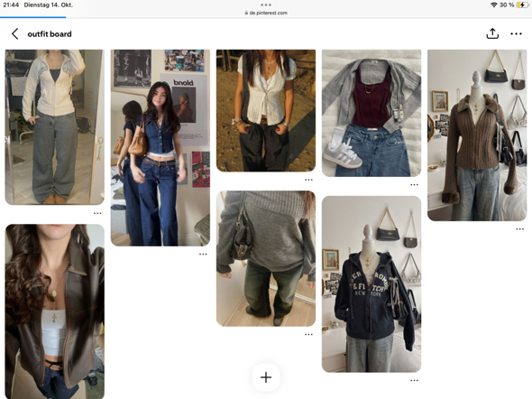
Task: Open the brown leather jacket selfie pin
Action: tap(55, 311)
